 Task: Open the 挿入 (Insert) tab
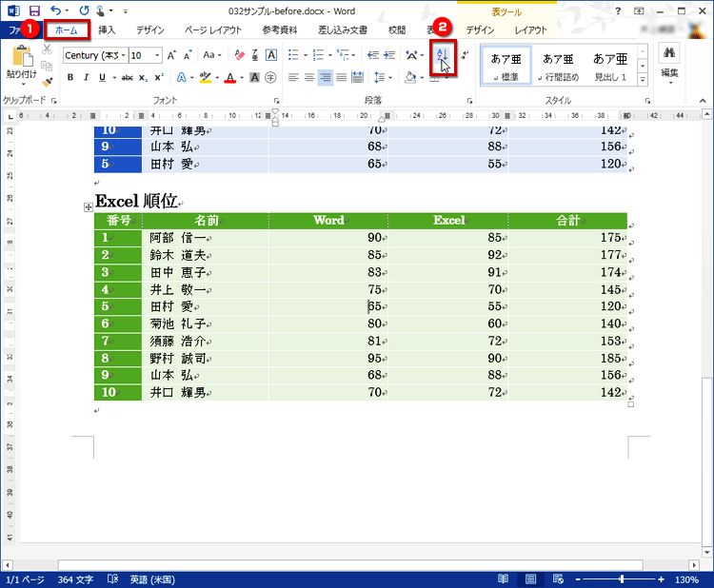tap(107, 30)
